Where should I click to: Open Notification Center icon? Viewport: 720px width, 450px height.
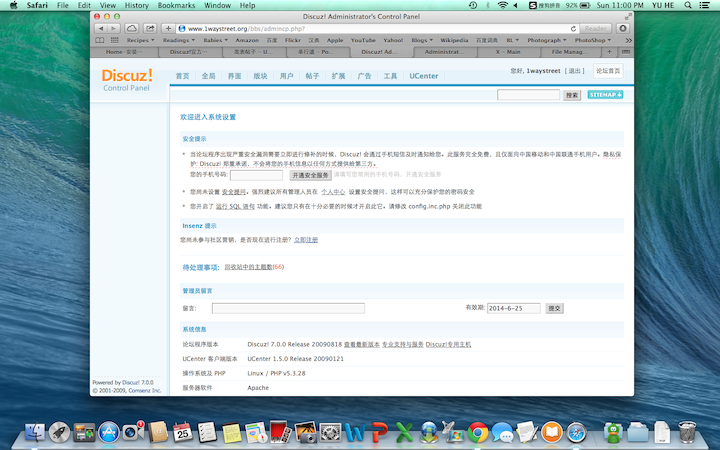[704, 6]
